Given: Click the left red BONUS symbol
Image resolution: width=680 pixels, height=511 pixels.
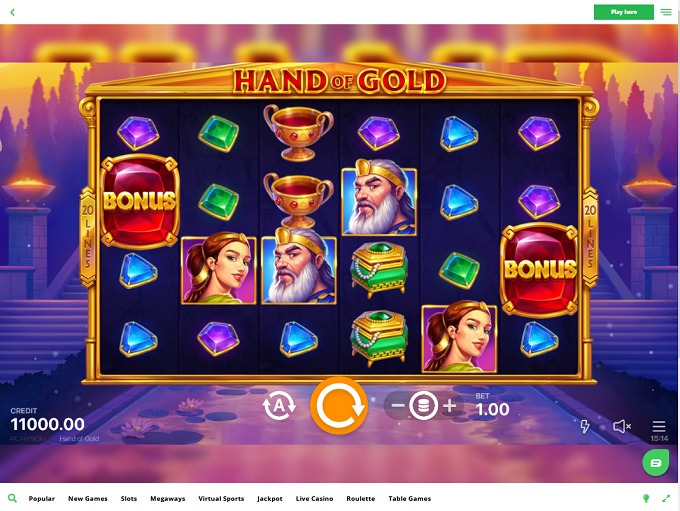Looking at the screenshot, I should pos(140,201).
